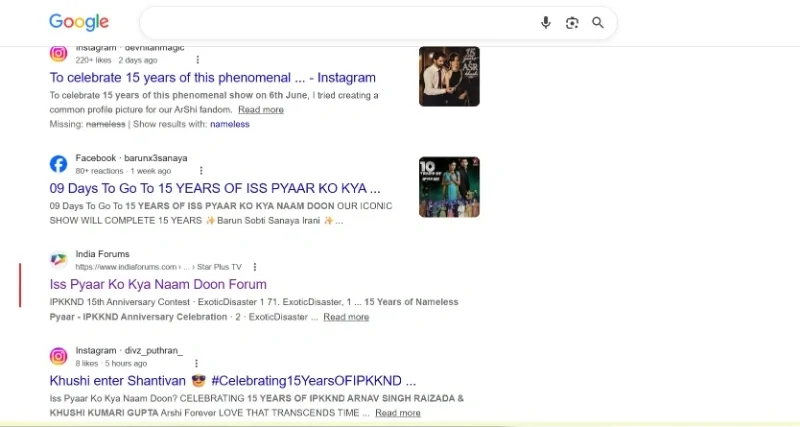Open three-dot menu for devnilanmagic result

pos(197,60)
